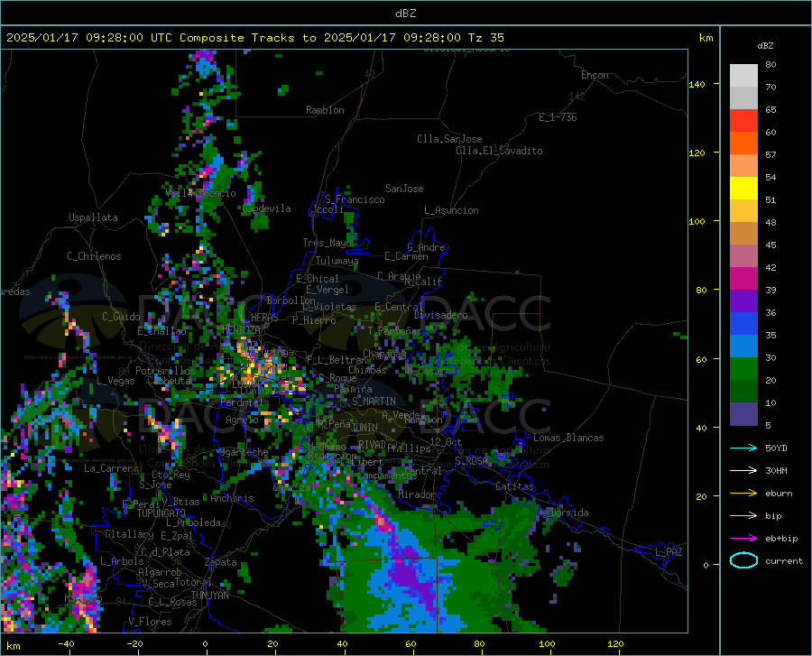Click the 39 dBZ purple swatch
812x656 pixels.
tap(743, 300)
